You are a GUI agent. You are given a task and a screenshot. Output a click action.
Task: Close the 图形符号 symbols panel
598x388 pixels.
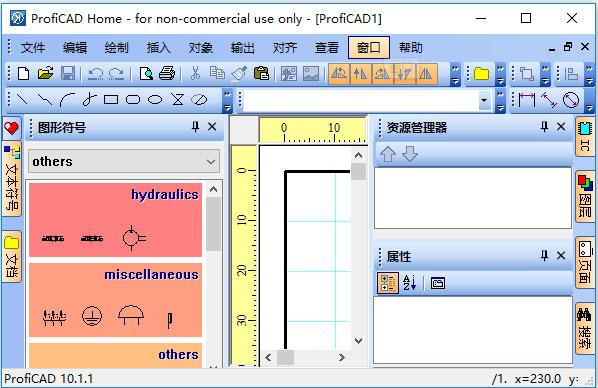click(212, 127)
